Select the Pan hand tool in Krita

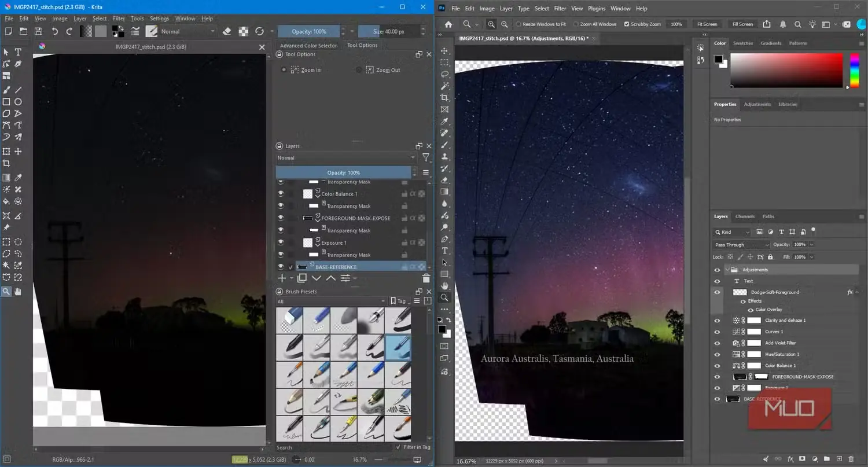coord(18,292)
